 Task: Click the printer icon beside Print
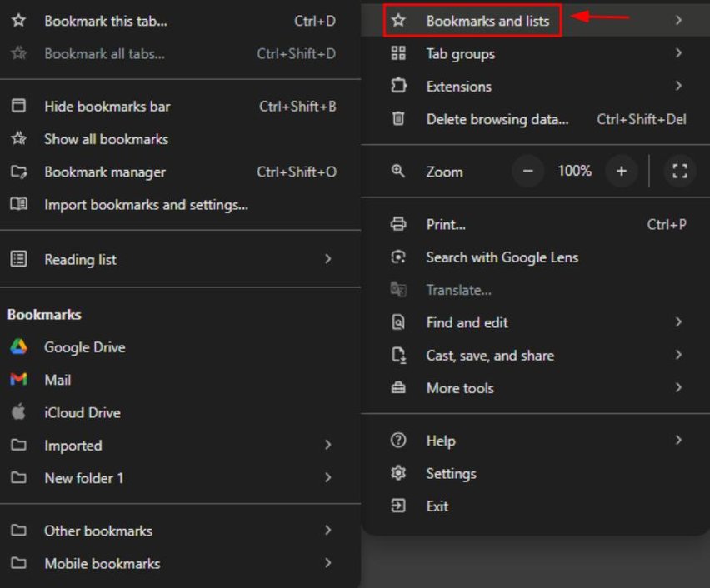398,223
